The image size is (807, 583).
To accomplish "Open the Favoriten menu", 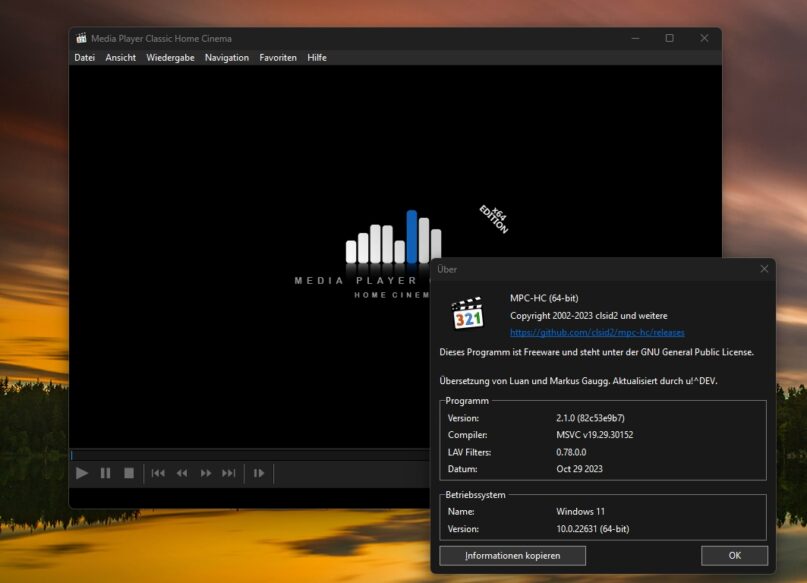I will (x=278, y=57).
